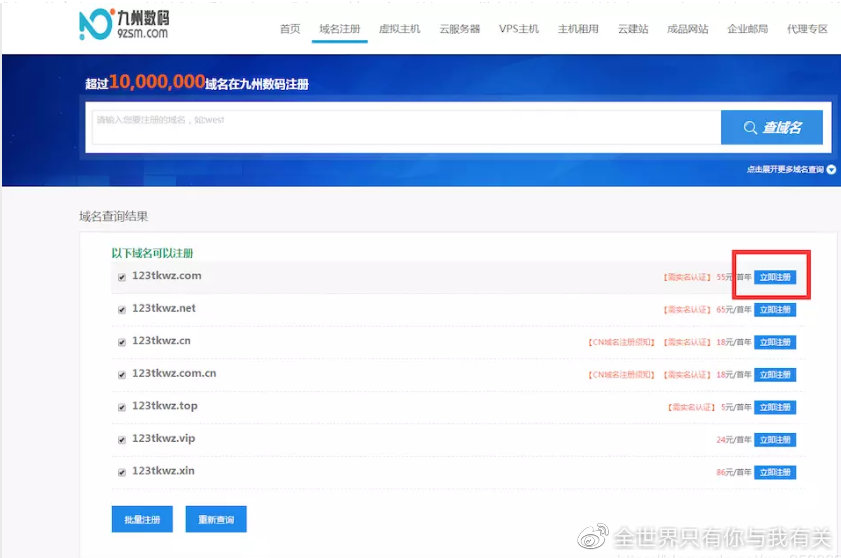
Task: Expand 点击展开更多域名查询 arrow
Action: coord(831,170)
